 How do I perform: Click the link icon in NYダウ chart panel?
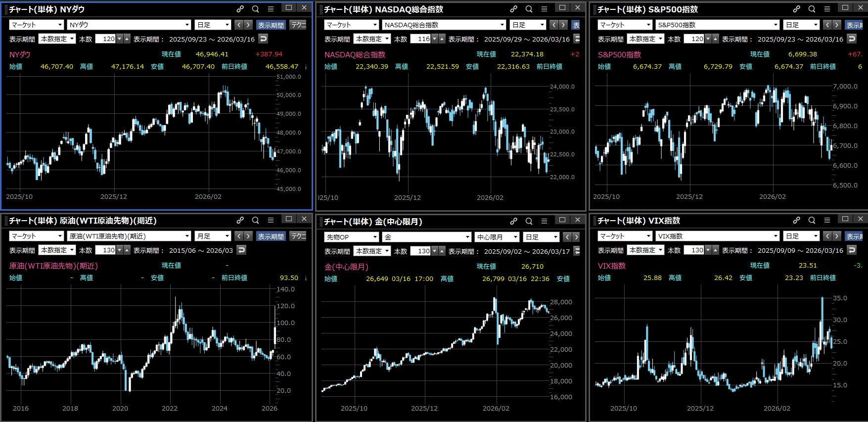[x=240, y=9]
